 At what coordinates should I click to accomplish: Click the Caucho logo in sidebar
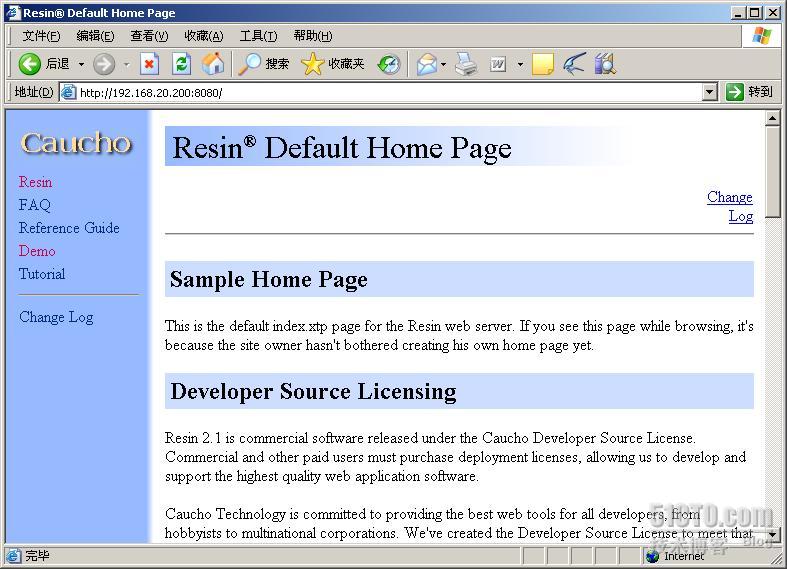tap(76, 143)
